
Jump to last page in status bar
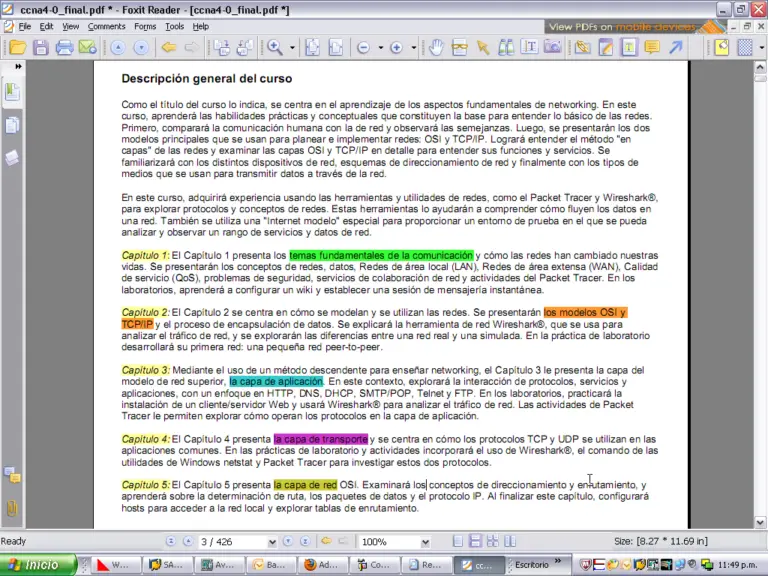[305, 541]
